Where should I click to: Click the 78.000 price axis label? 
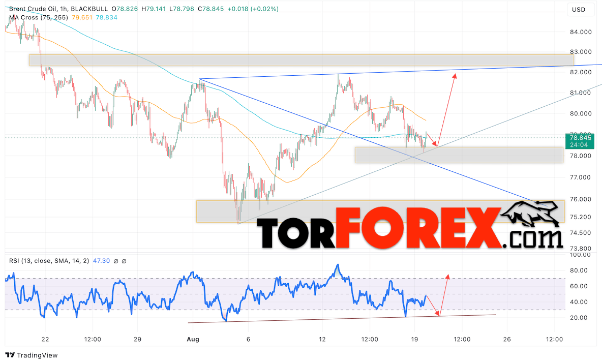[581, 156]
